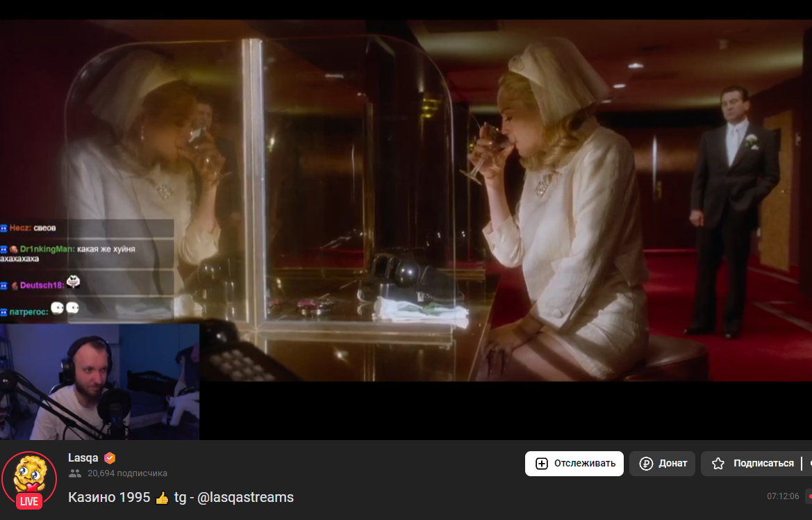Click the subscribers people icon
This screenshot has height=520, width=812.
pyautogui.click(x=75, y=473)
